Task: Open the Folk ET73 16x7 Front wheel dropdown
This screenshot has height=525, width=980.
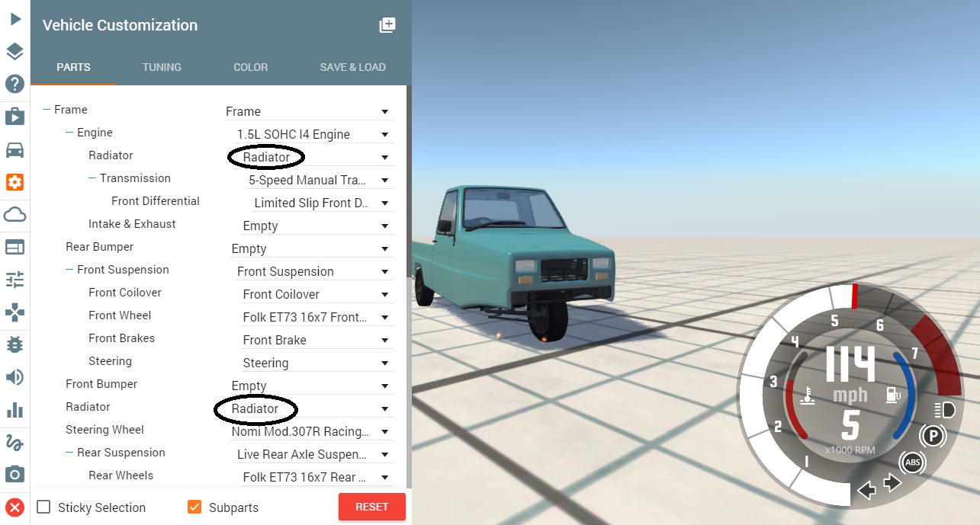Action: tap(317, 317)
